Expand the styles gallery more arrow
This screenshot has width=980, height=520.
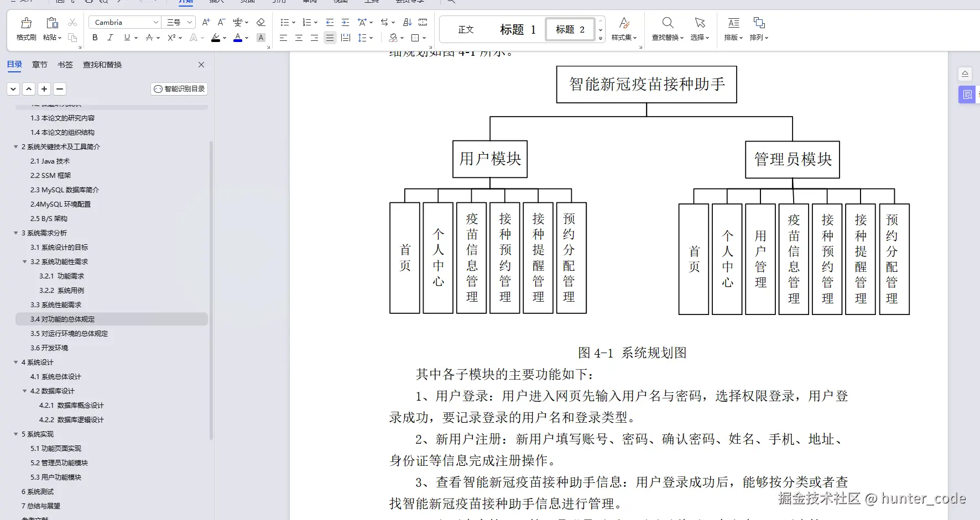[601, 38]
